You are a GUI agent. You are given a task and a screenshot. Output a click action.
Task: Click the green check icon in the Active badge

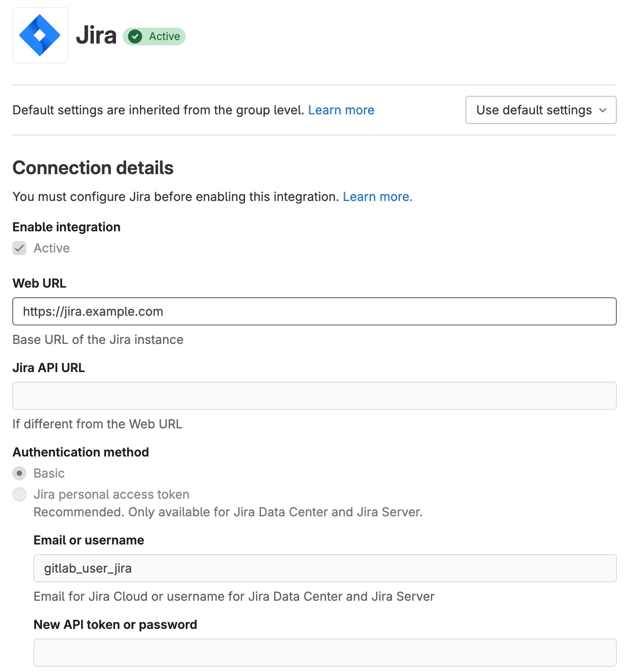(x=136, y=37)
